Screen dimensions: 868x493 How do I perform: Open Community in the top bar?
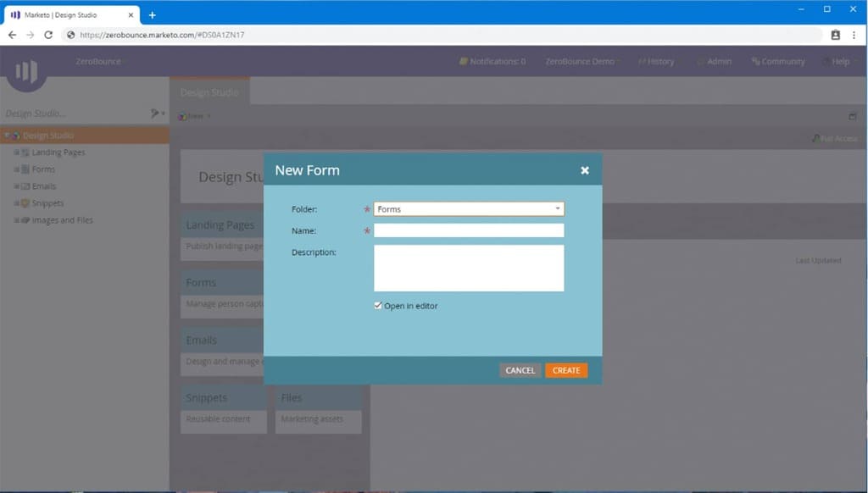pyautogui.click(x=778, y=62)
